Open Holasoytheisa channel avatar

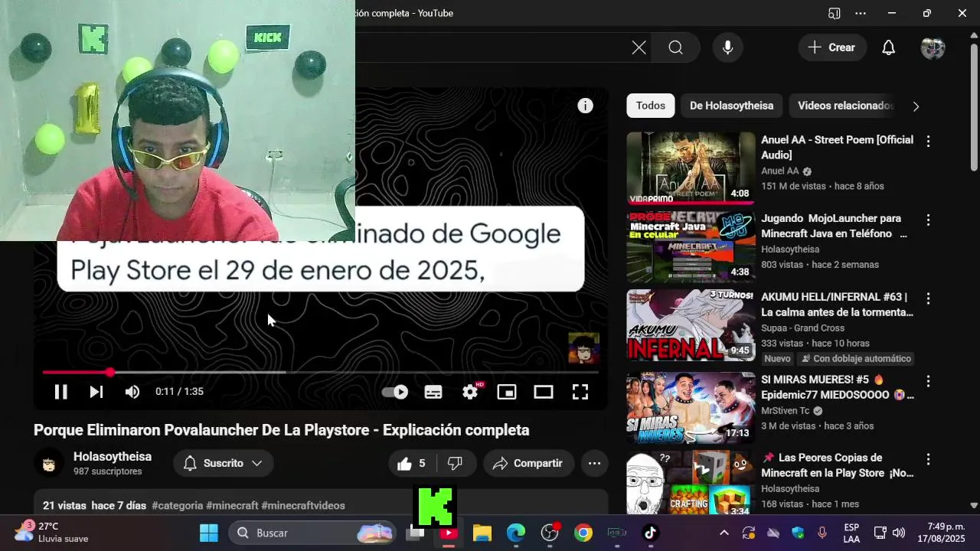pos(49,464)
